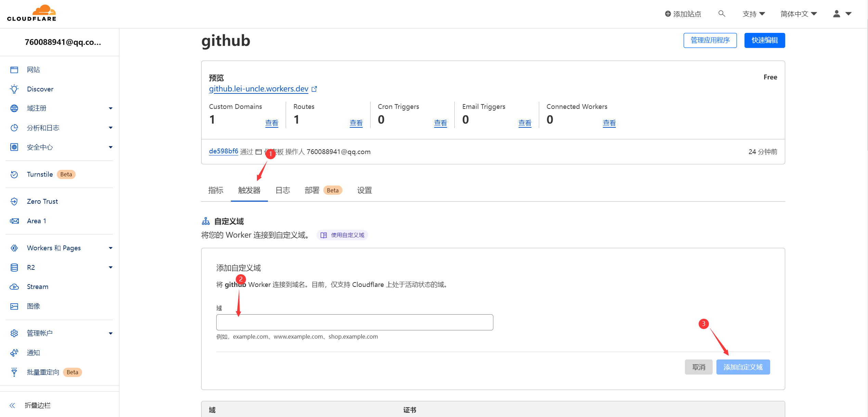Open github.lei-uncle.workers.dev link
This screenshot has height=417, width=868.
(x=259, y=89)
